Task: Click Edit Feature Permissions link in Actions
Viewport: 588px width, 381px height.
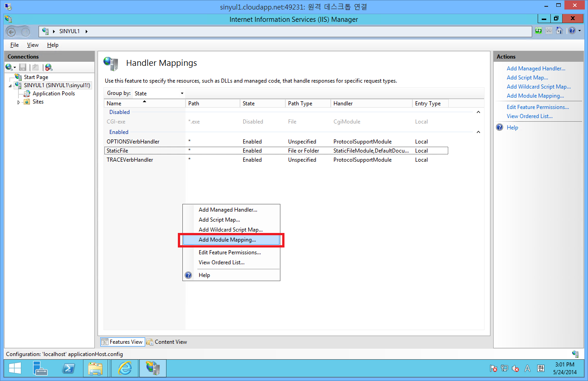Action: pyautogui.click(x=538, y=107)
